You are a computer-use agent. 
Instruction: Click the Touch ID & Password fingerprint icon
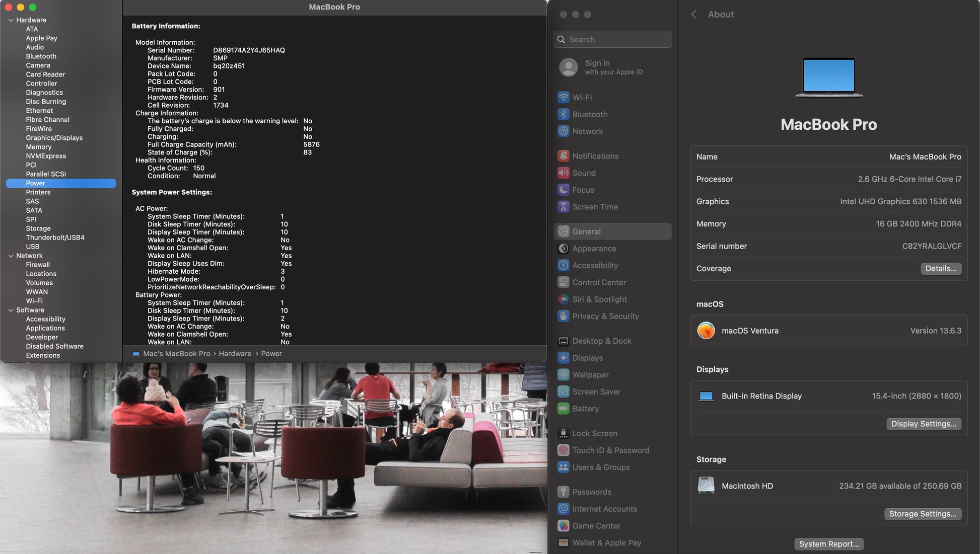tap(563, 450)
